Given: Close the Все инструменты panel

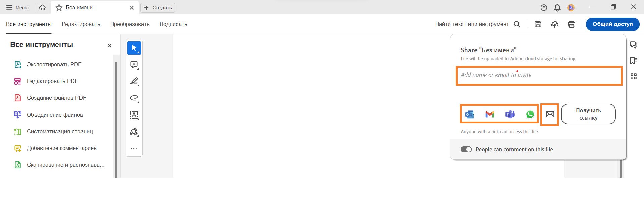Looking at the screenshot, I should pyautogui.click(x=110, y=46).
